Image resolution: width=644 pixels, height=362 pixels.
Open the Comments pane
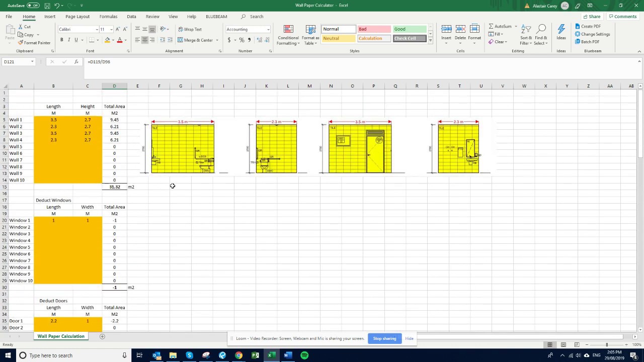pos(623,17)
